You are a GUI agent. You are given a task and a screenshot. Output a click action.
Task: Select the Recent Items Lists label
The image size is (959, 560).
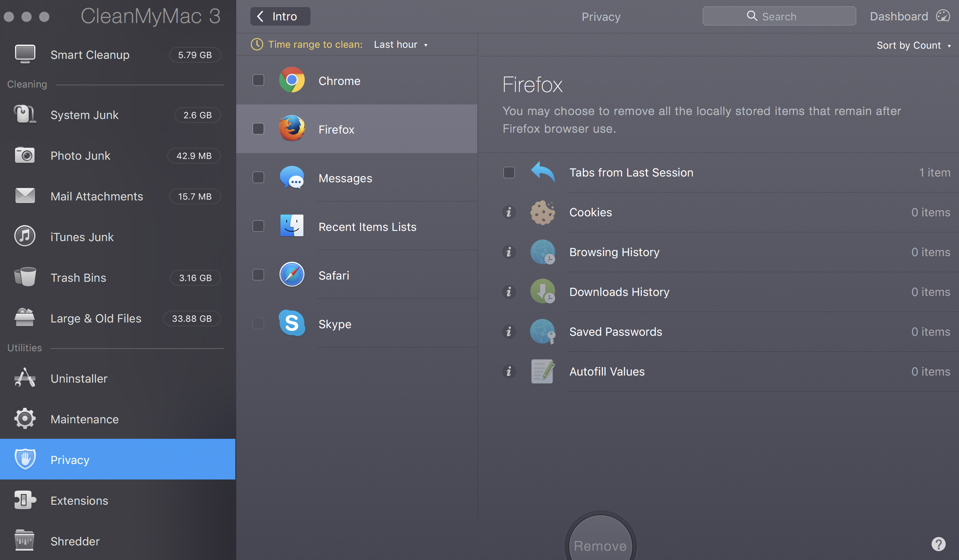click(x=368, y=227)
